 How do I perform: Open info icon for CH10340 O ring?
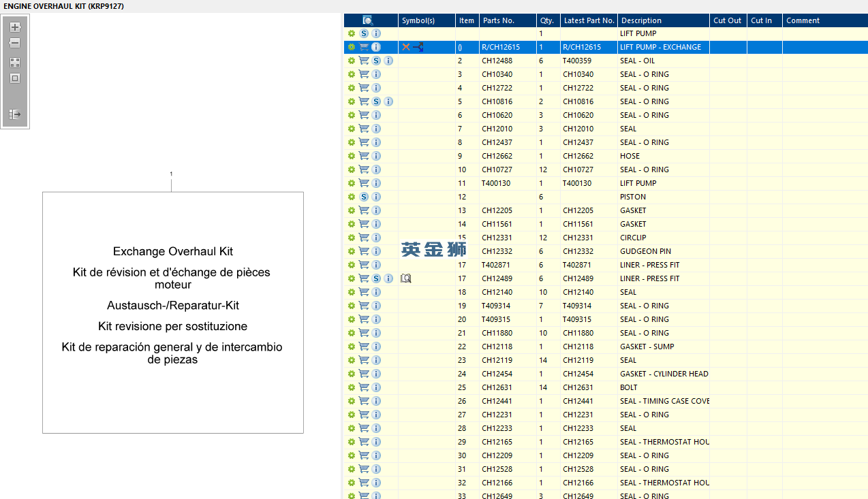376,74
